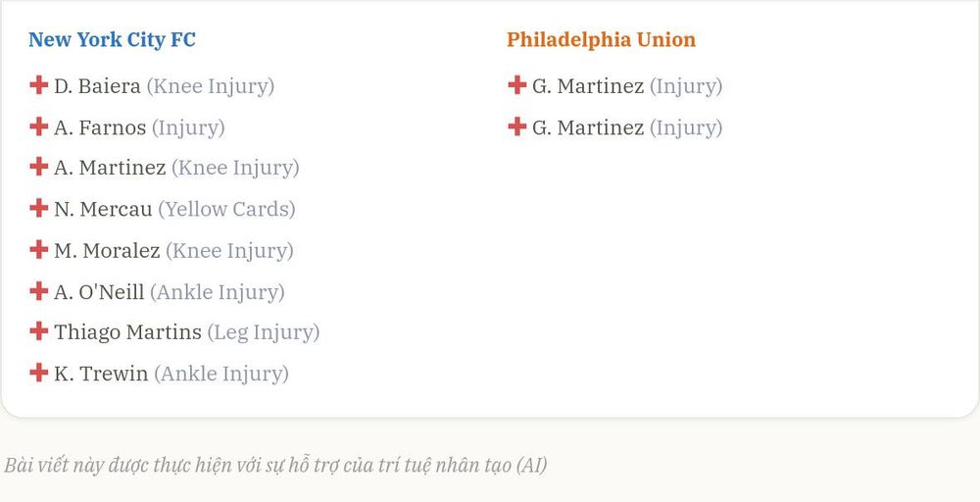The height and width of the screenshot is (502, 980).
Task: Click the injury icon next to K. Trewin
Action: click(x=39, y=373)
